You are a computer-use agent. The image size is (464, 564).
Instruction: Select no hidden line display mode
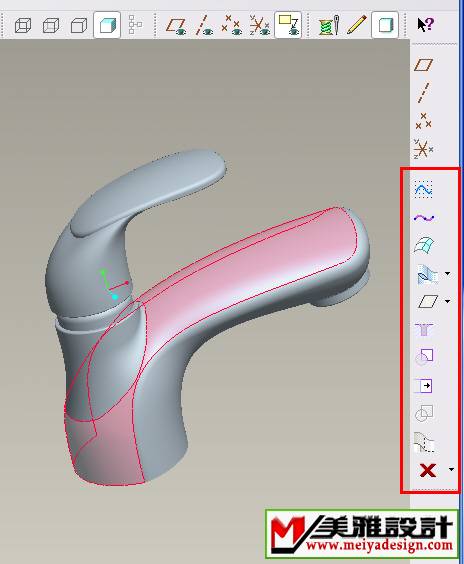[79, 26]
